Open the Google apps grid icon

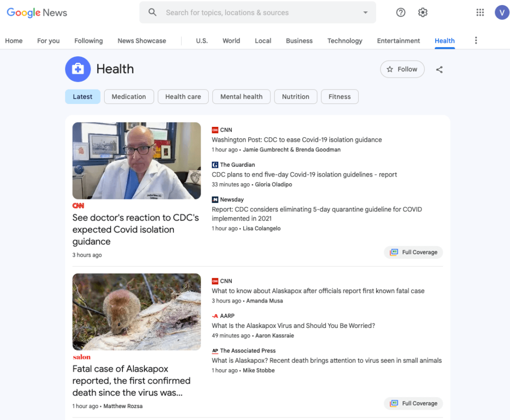[480, 12]
